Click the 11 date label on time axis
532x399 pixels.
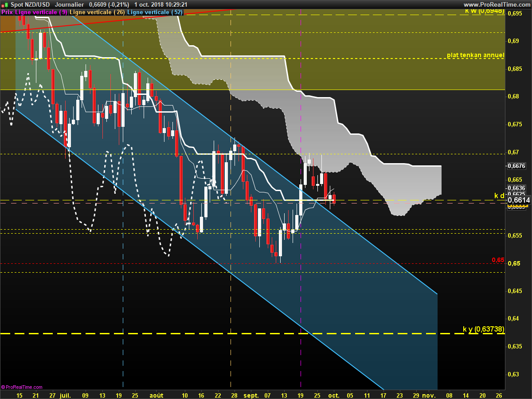(x=367, y=395)
